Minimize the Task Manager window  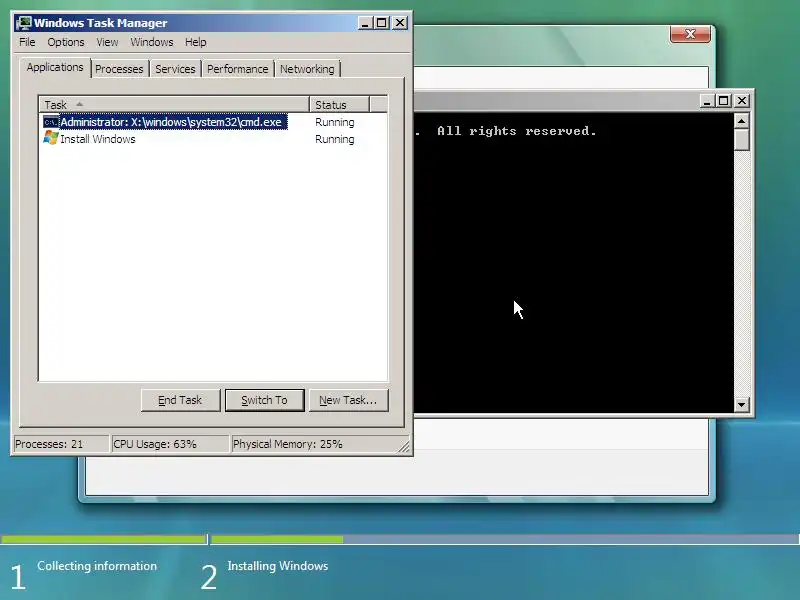tap(365, 23)
